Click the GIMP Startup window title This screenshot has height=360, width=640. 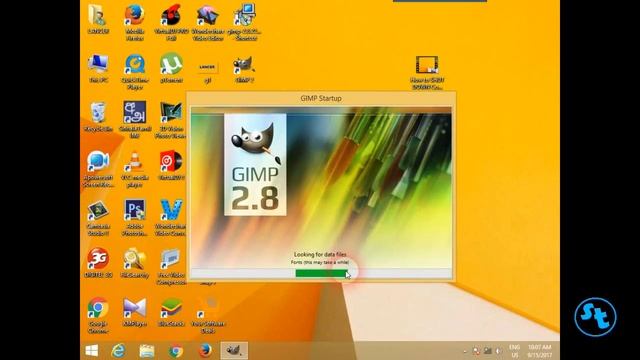(321, 98)
